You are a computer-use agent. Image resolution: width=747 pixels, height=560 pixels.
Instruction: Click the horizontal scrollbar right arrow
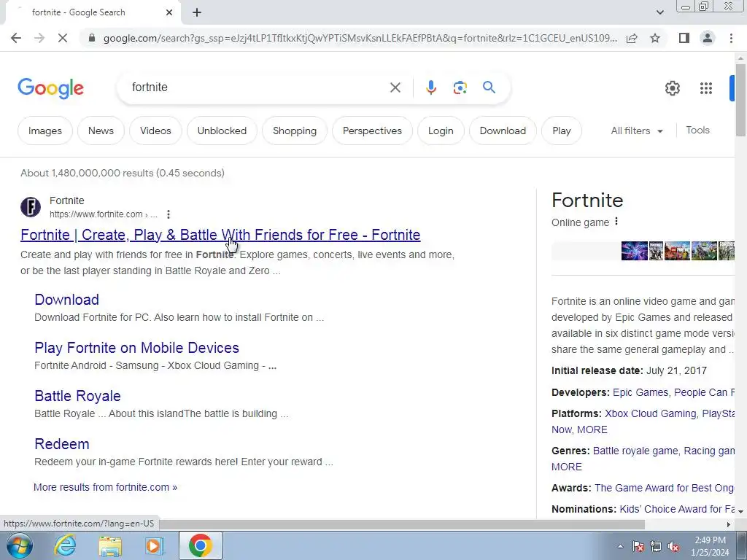tap(729, 524)
